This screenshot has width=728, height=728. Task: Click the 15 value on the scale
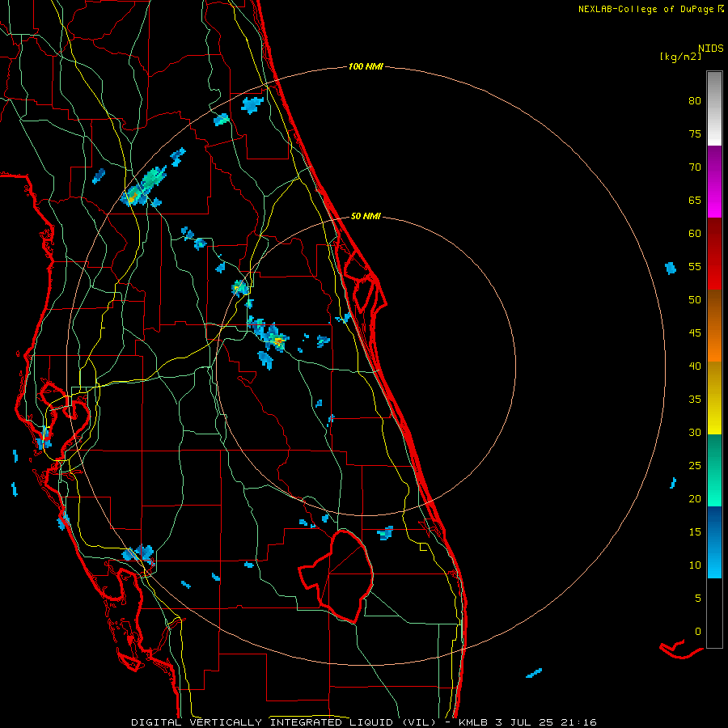click(x=695, y=532)
